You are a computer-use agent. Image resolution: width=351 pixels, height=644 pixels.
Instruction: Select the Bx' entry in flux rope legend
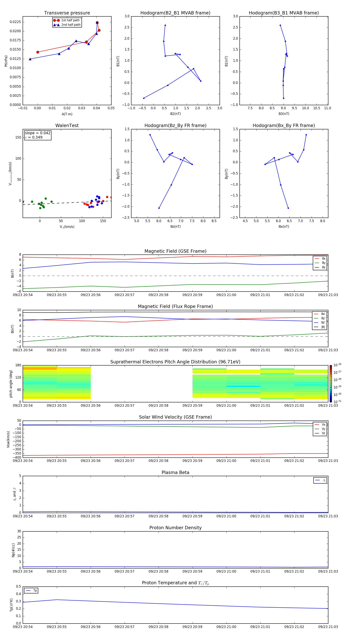click(x=320, y=314)
